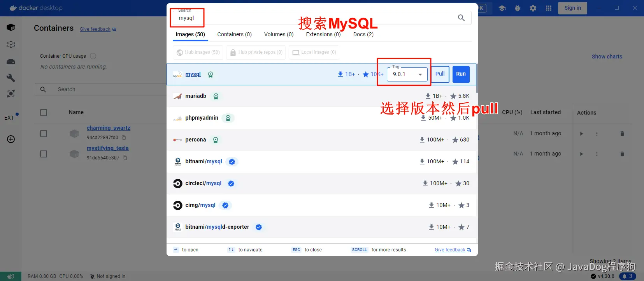The image size is (644, 281).
Task: Click Show charts link
Action: (607, 57)
